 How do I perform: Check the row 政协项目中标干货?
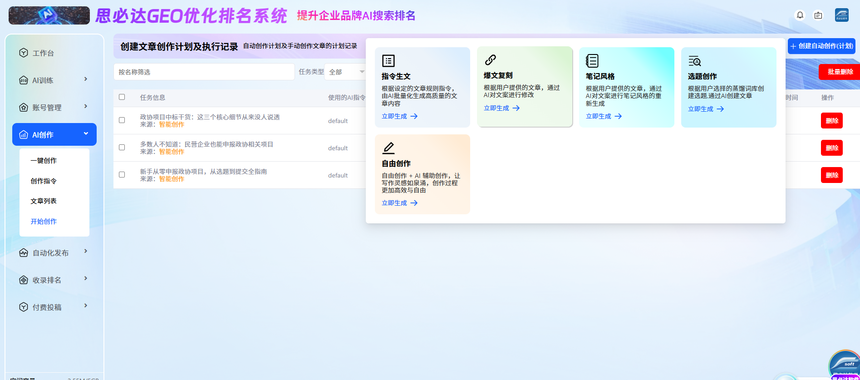(x=122, y=120)
